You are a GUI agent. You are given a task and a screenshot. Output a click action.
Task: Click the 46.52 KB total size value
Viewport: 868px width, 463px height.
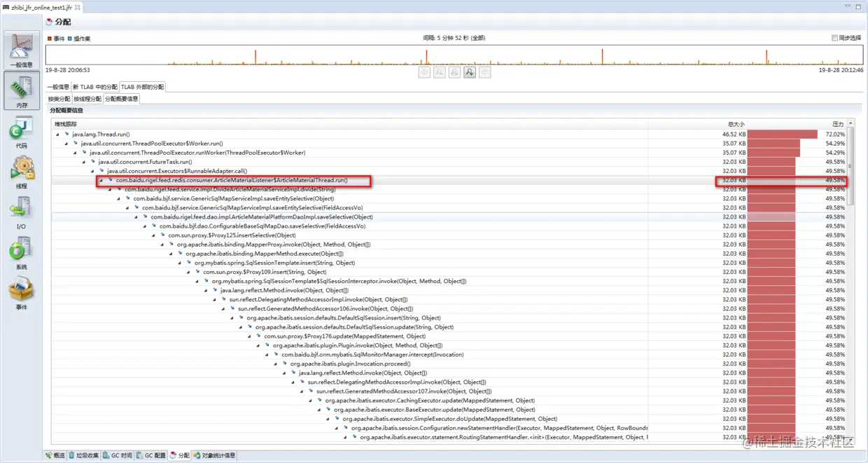point(734,134)
